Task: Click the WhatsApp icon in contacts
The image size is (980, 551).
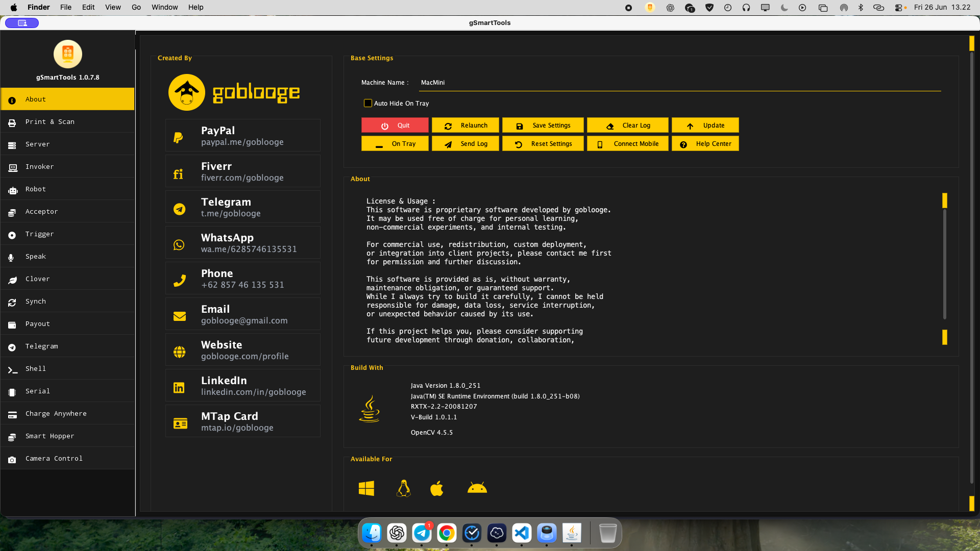Action: tap(179, 245)
